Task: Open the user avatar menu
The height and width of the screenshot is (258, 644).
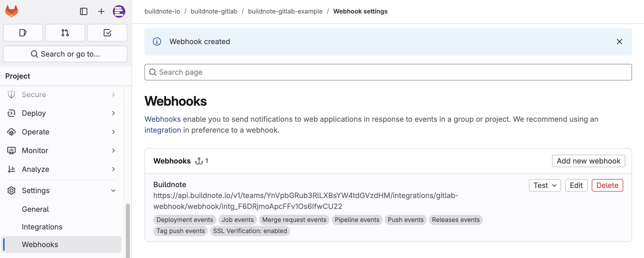Action: tap(119, 11)
